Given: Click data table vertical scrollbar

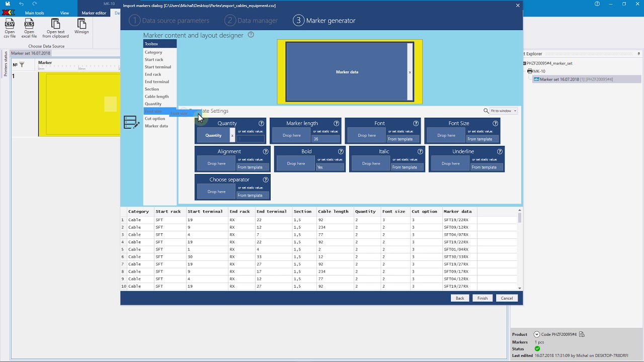Looking at the screenshot, I should (x=519, y=249).
